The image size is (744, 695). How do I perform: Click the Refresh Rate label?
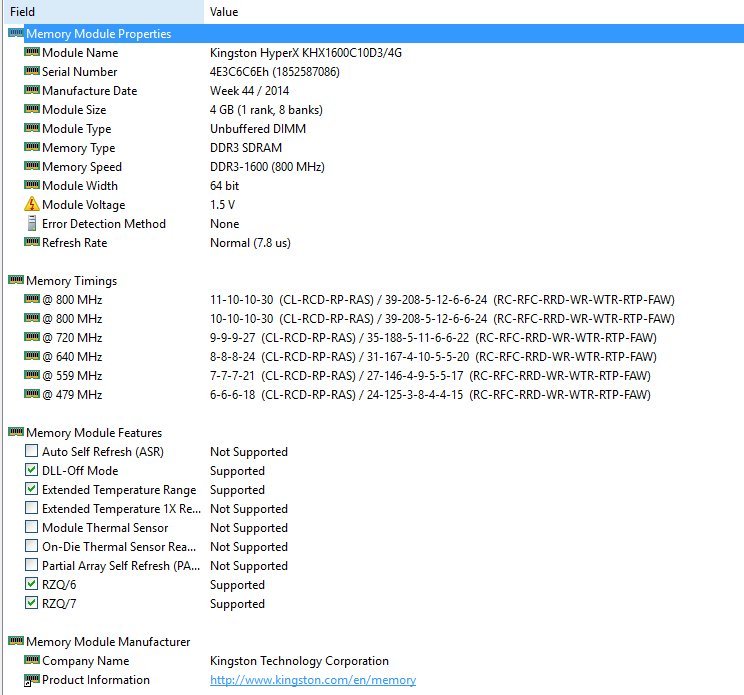[x=74, y=242]
